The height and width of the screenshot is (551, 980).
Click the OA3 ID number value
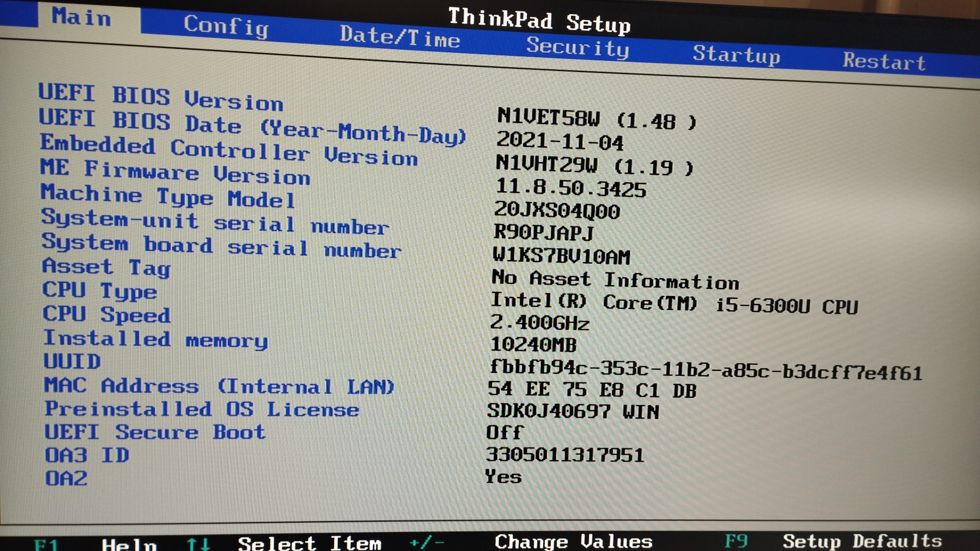[x=565, y=455]
